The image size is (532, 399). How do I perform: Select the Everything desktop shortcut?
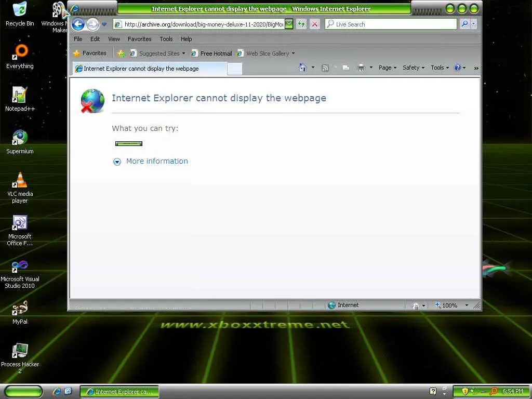click(x=20, y=57)
